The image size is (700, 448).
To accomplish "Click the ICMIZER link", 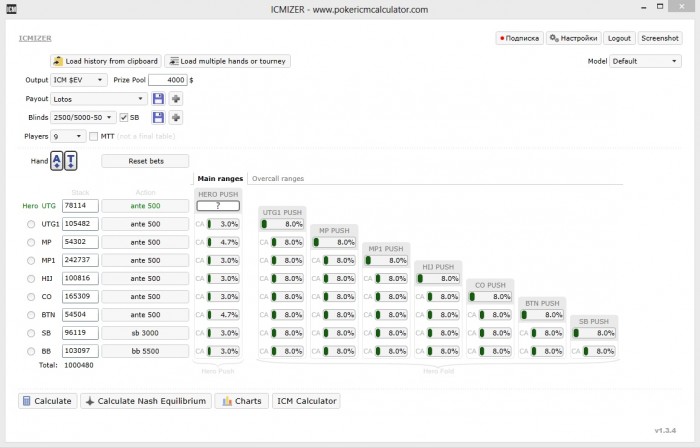I will [35, 38].
